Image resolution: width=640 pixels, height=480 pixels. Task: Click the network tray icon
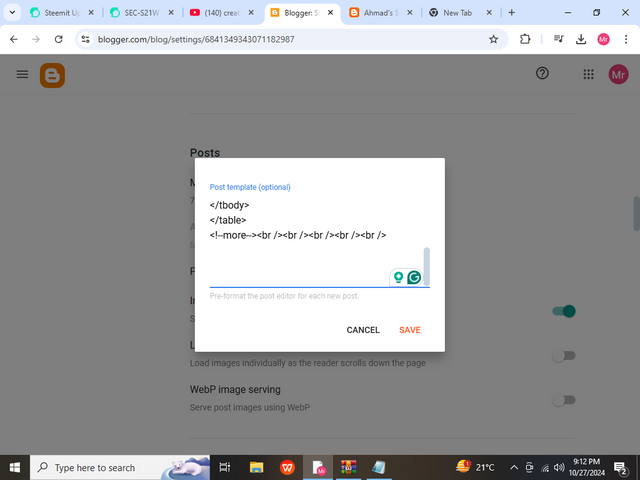click(x=545, y=468)
